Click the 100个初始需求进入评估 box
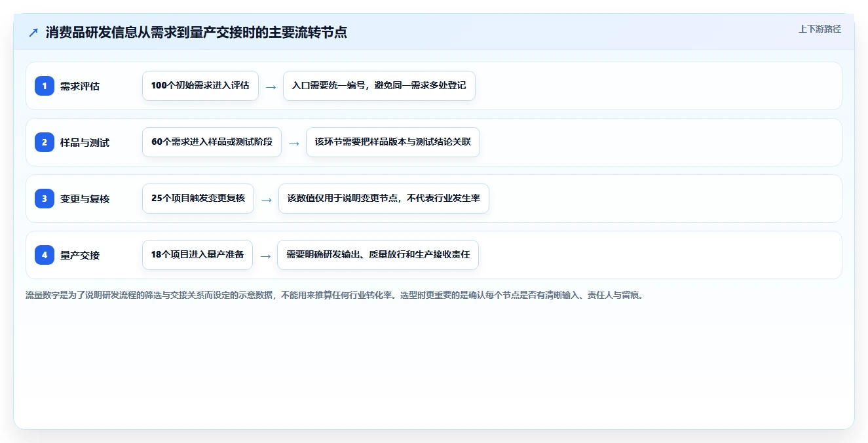Screen dimensions: 868x443 [x=200, y=86]
